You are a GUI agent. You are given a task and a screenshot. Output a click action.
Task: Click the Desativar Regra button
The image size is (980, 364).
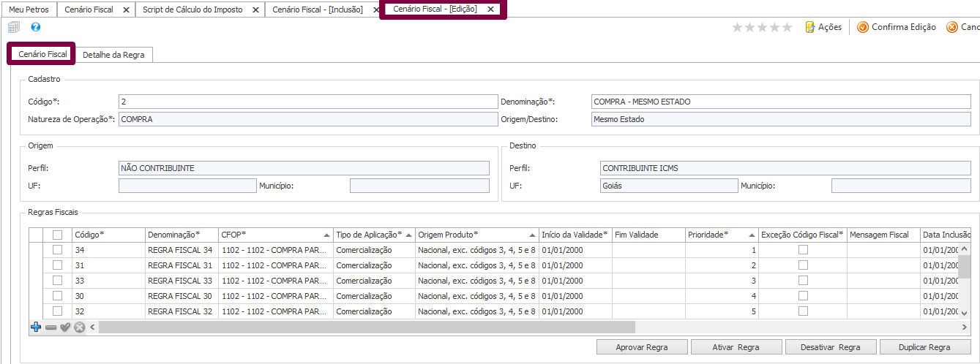[831, 347]
